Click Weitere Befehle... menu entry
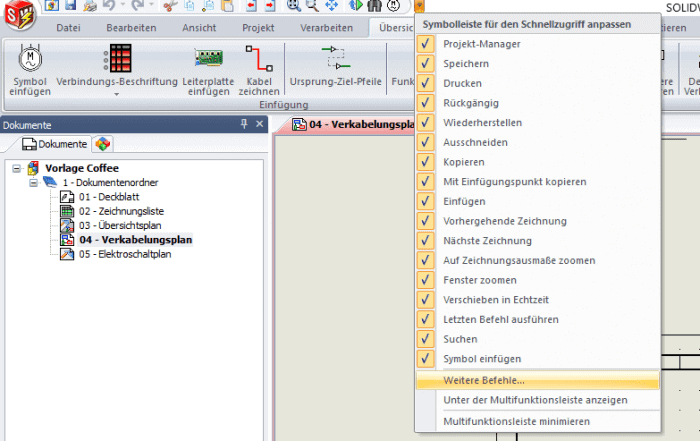Screen dimensions: 700x441 coord(538,380)
